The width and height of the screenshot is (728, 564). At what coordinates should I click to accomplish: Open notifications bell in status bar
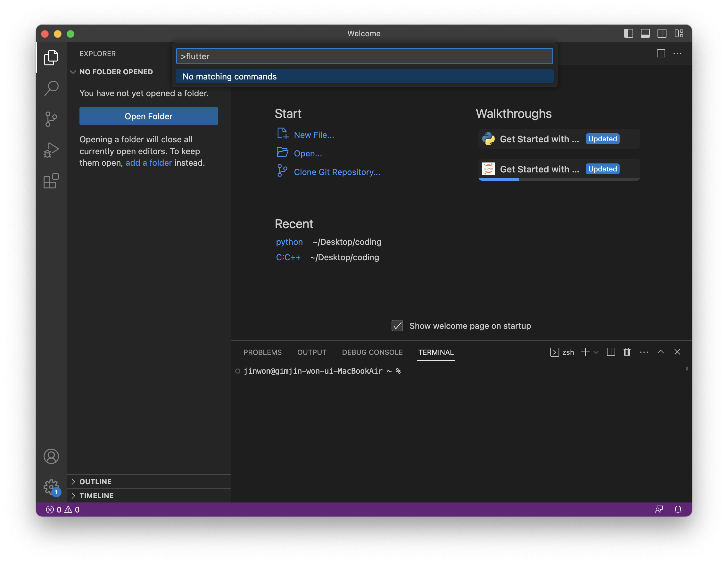point(678,510)
